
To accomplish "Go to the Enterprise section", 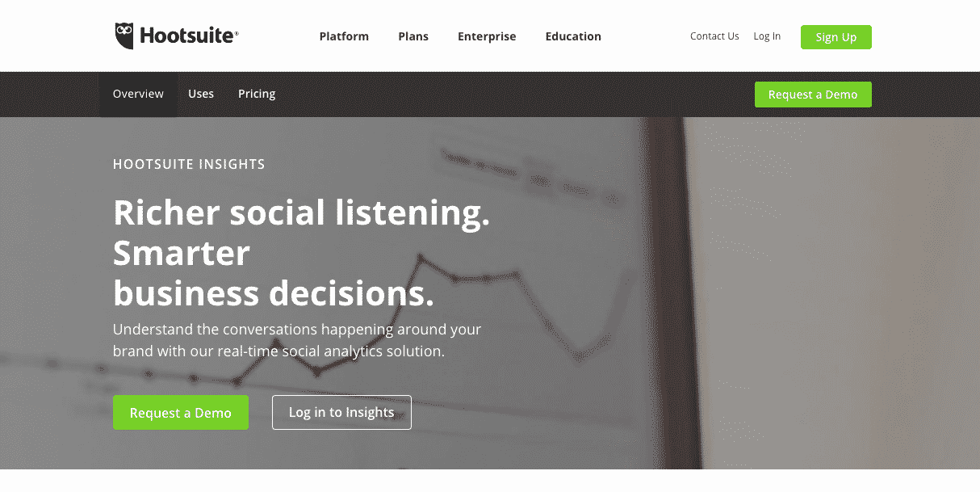I will coord(487,36).
